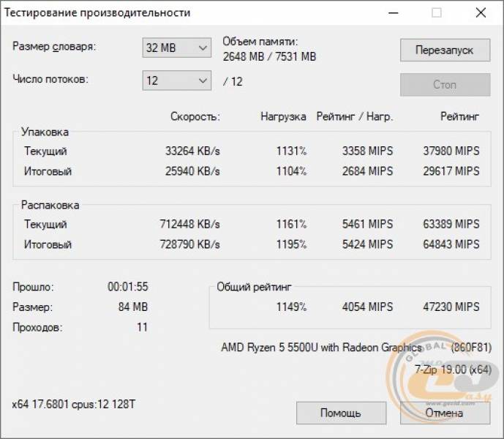This screenshot has width=504, height=439.
Task: Click the total rating 47230 MIPS
Action: (451, 307)
